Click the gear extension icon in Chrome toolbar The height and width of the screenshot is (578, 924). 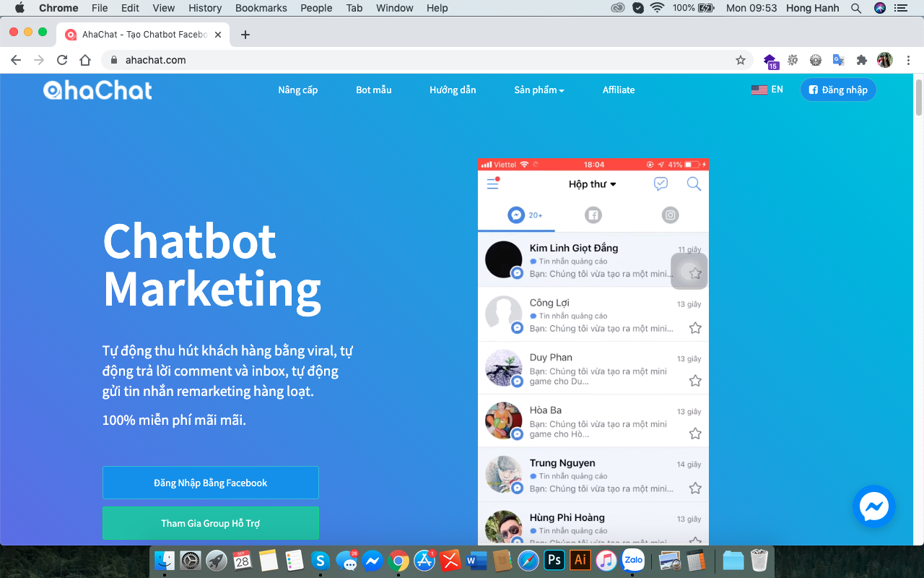816,60
